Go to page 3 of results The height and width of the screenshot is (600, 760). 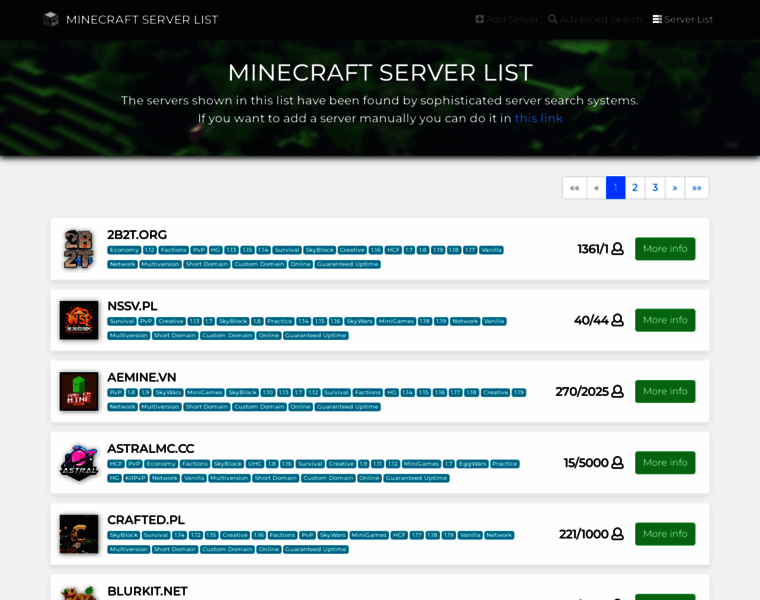tap(655, 188)
